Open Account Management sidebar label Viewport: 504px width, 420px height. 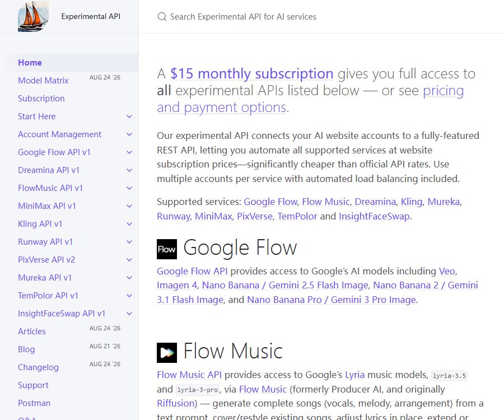click(x=59, y=134)
